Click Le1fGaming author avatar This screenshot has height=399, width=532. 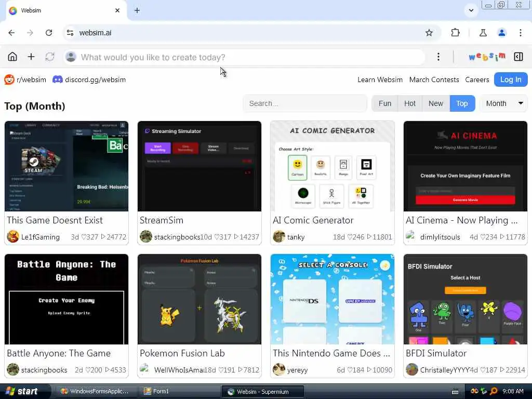[x=13, y=236]
